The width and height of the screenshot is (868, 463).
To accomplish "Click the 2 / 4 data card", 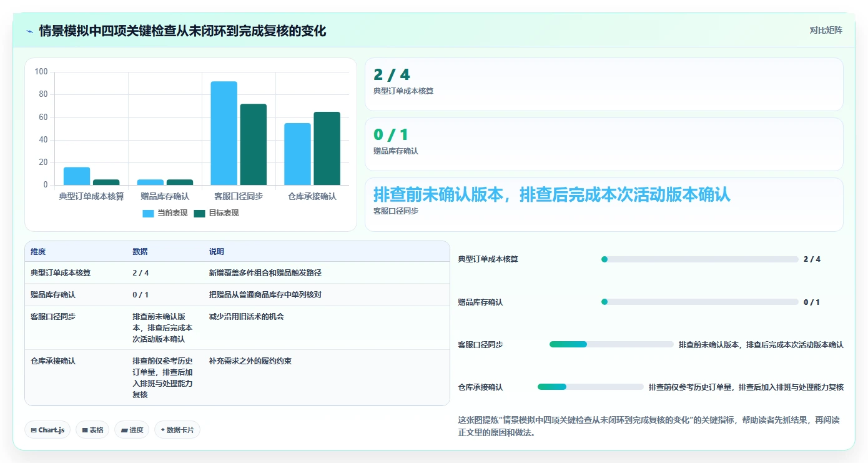I will (604, 84).
